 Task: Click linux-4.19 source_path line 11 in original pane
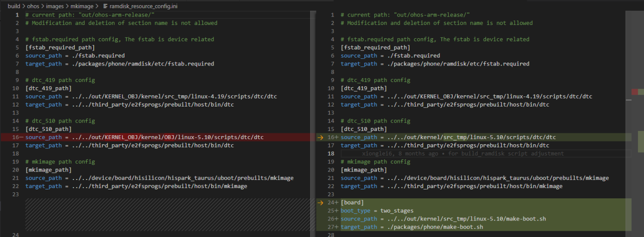(x=151, y=96)
